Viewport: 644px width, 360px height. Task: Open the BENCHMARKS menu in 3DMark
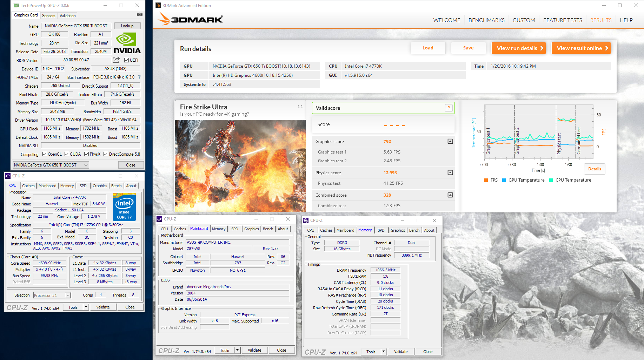486,20
